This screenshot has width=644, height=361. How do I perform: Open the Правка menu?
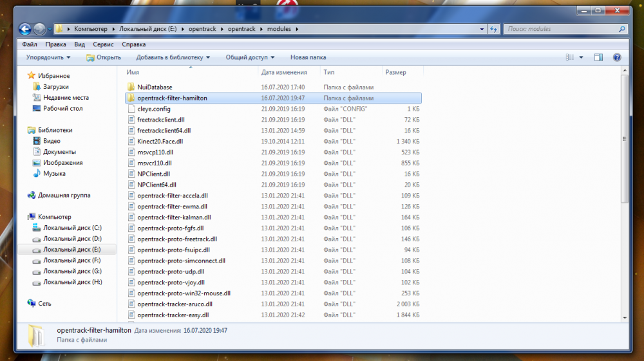tap(55, 44)
